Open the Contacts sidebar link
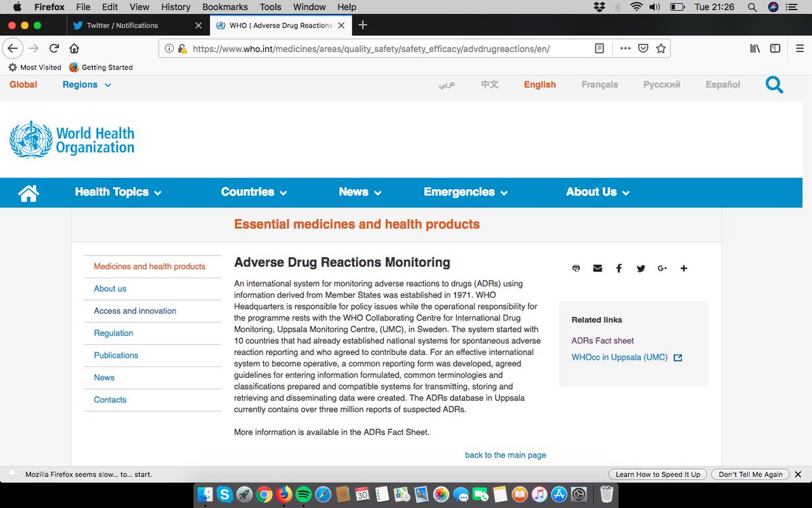 pyautogui.click(x=110, y=400)
